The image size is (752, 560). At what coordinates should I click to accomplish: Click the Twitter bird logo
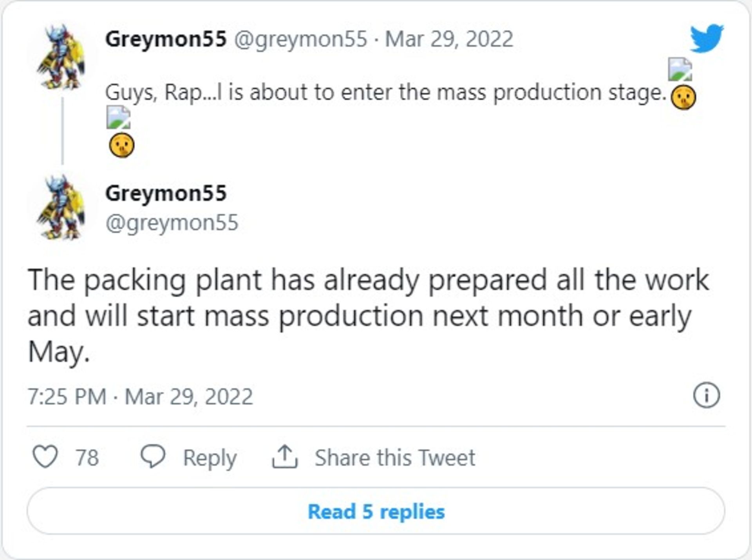coord(707,38)
